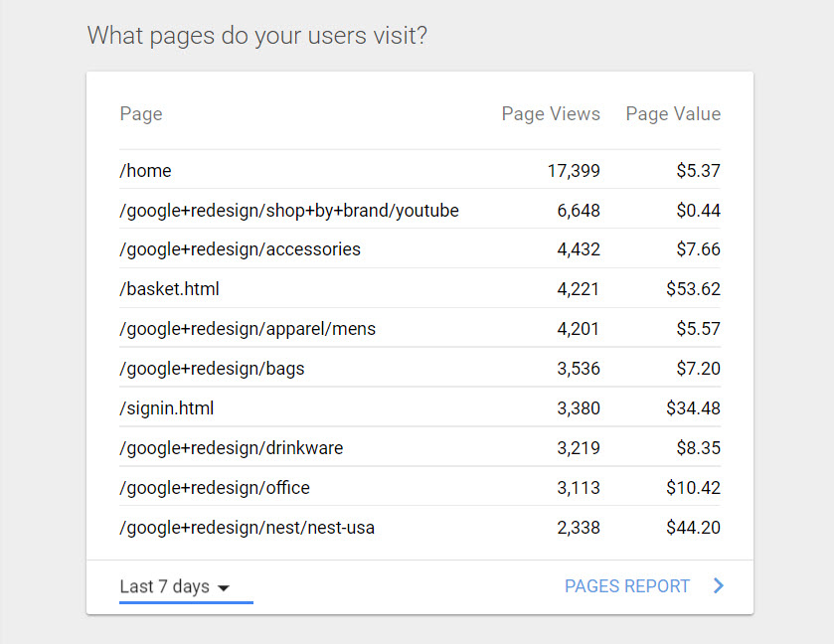Click the Page Value column header
This screenshot has width=834, height=644.
click(673, 113)
